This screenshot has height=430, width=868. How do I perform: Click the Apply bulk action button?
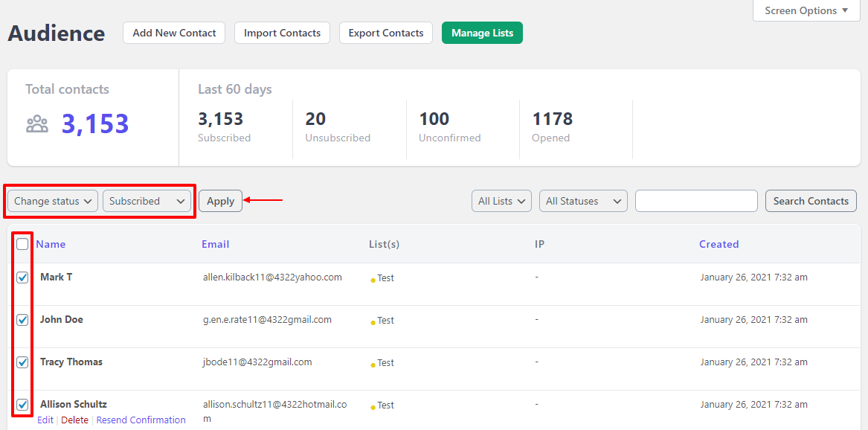click(x=220, y=201)
